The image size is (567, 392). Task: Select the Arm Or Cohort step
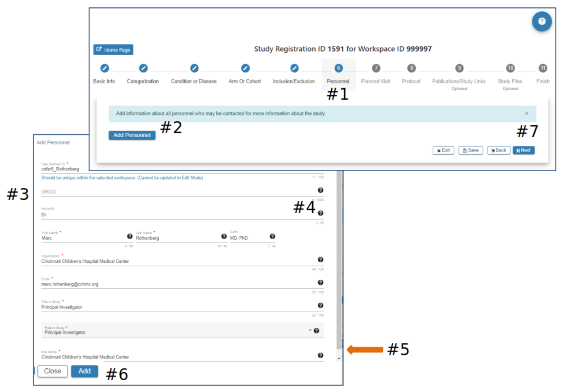245,68
